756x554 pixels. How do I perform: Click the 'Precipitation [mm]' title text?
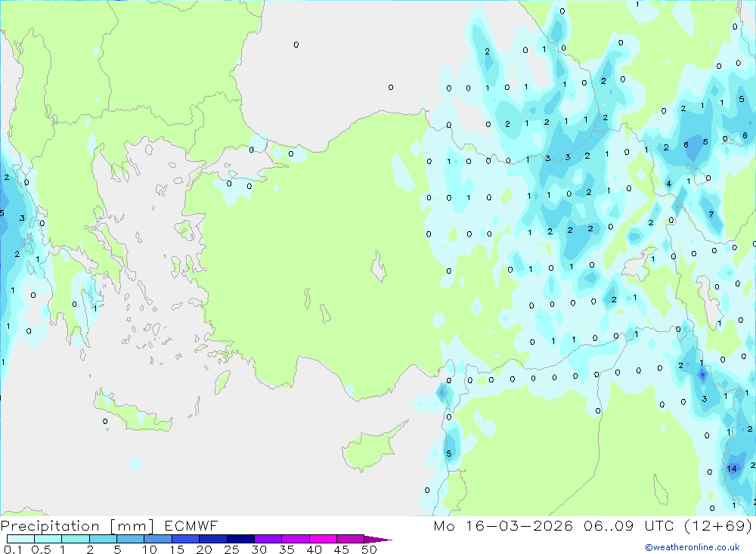point(77,525)
